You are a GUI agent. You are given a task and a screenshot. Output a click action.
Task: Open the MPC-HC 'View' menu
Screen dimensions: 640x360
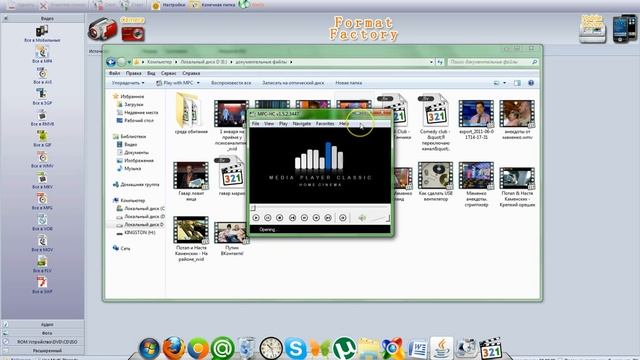coord(269,123)
